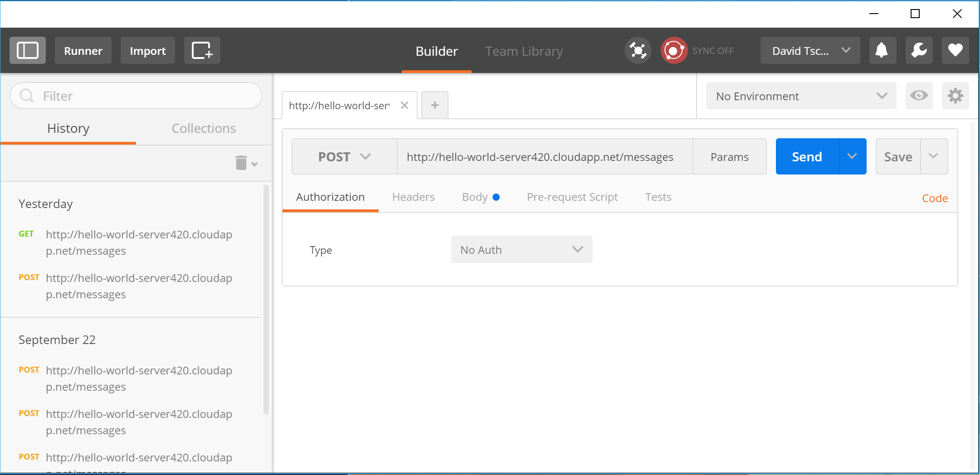Click the Runner button
The width and height of the screenshot is (980, 475).
(x=83, y=50)
